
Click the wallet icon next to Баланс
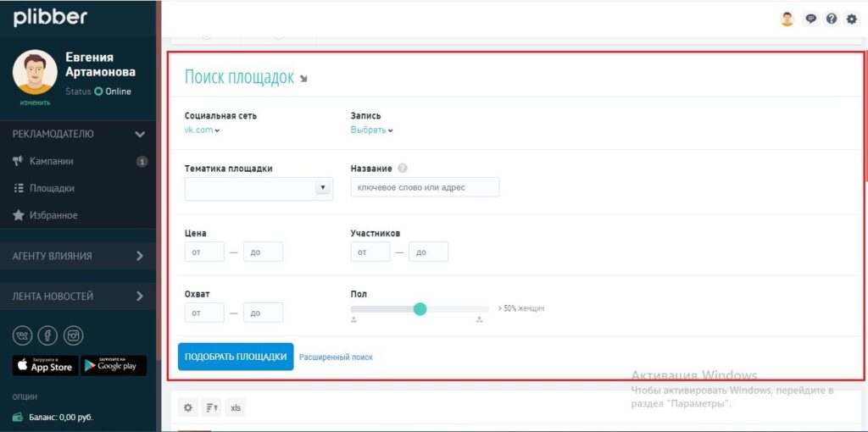(x=19, y=417)
